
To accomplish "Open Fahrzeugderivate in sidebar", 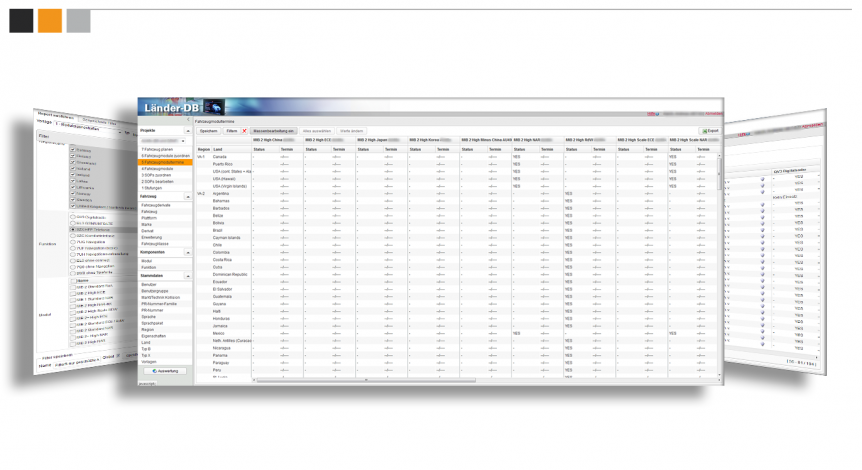I will (156, 205).
